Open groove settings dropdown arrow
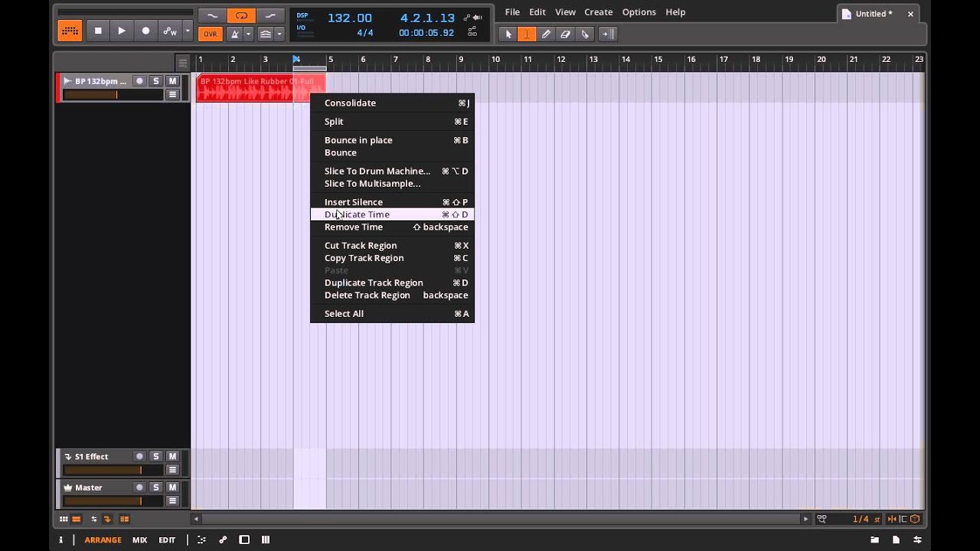This screenshot has width=980, height=551. [279, 34]
